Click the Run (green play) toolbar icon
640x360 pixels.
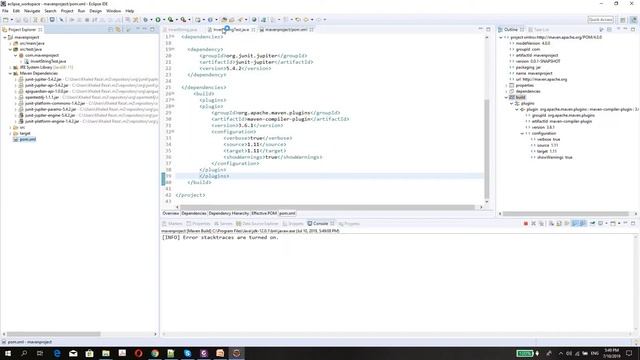coord(158,20)
